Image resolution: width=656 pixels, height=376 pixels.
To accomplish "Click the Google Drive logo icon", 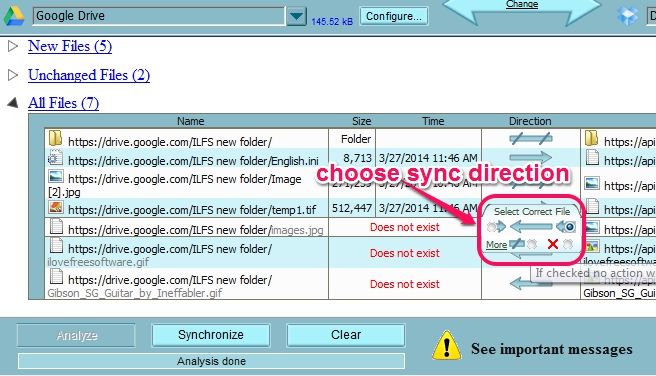I will [x=14, y=16].
